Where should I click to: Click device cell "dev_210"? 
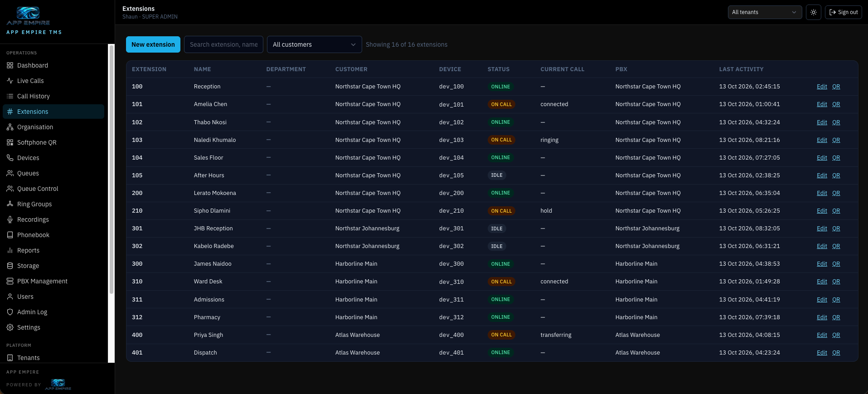451,211
